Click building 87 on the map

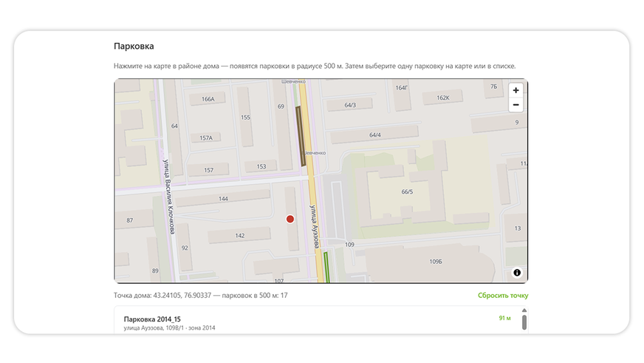tap(134, 220)
